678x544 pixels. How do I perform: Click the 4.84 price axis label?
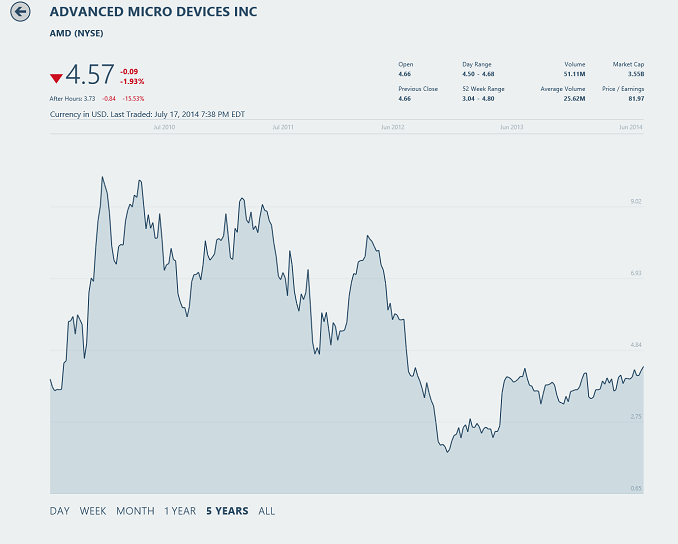coord(636,345)
